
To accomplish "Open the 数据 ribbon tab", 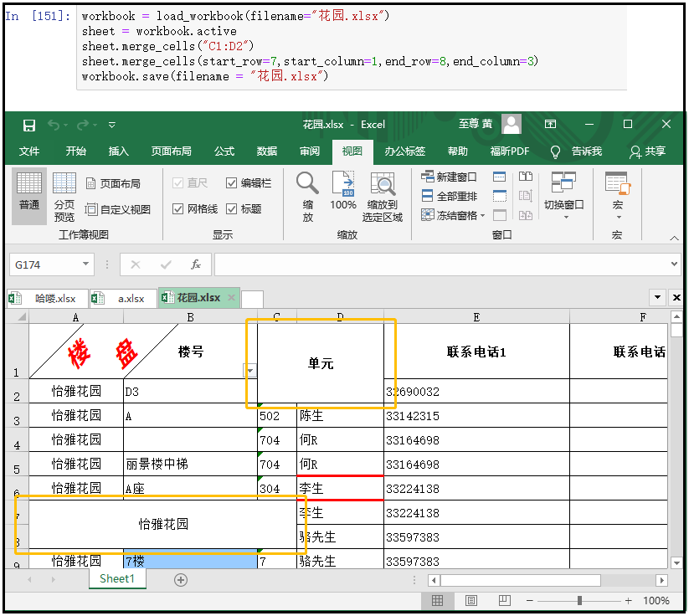I will point(267,151).
